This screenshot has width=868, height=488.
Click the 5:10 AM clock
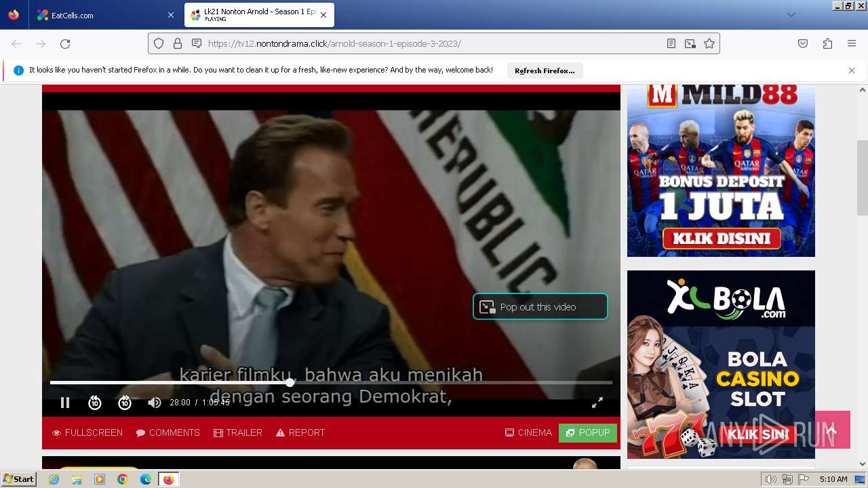click(x=833, y=479)
